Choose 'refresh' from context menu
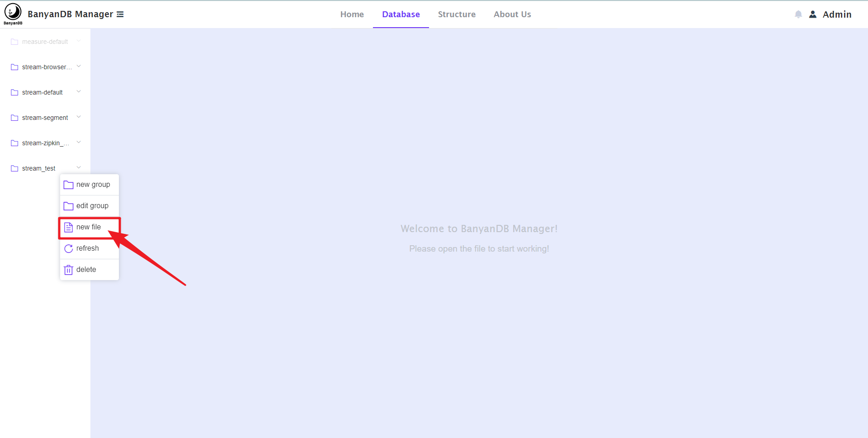This screenshot has width=868, height=438. pos(90,248)
